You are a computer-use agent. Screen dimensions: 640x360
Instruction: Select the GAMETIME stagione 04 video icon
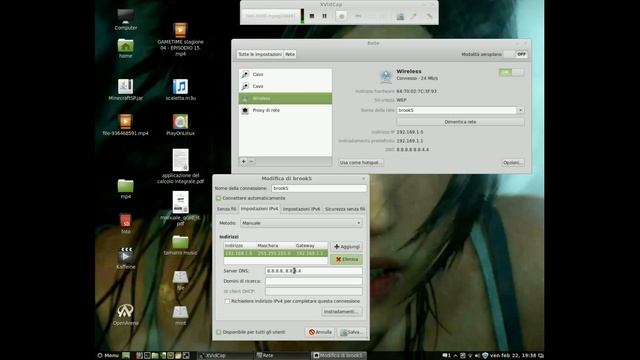click(180, 39)
